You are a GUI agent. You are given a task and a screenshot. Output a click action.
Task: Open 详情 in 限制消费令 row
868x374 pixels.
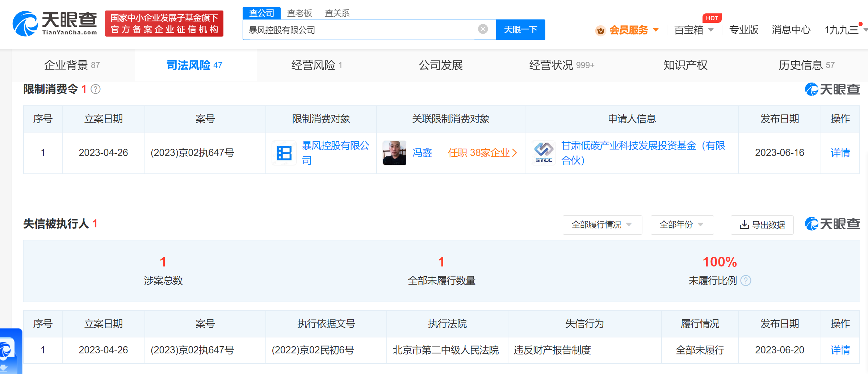[840, 153]
